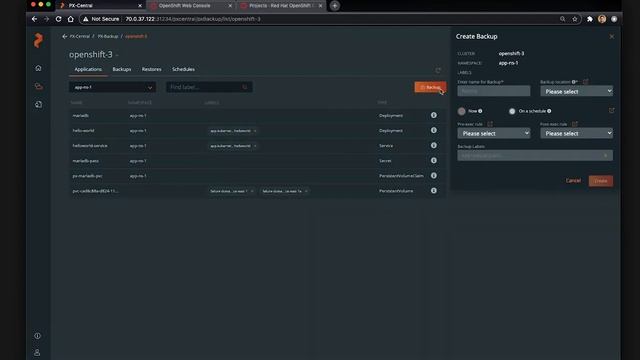Remove the label chip on helloworld-service row

tap(255, 146)
